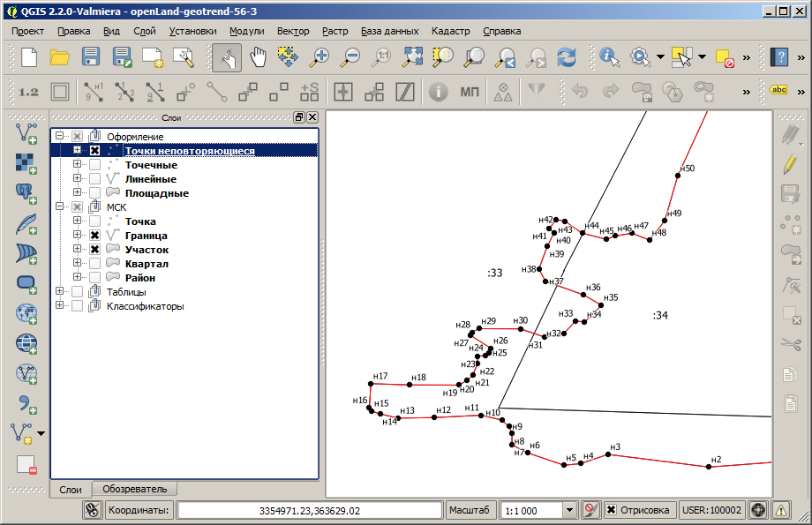812x525 pixels.
Task: Click the Refresh map icon
Action: (x=567, y=57)
